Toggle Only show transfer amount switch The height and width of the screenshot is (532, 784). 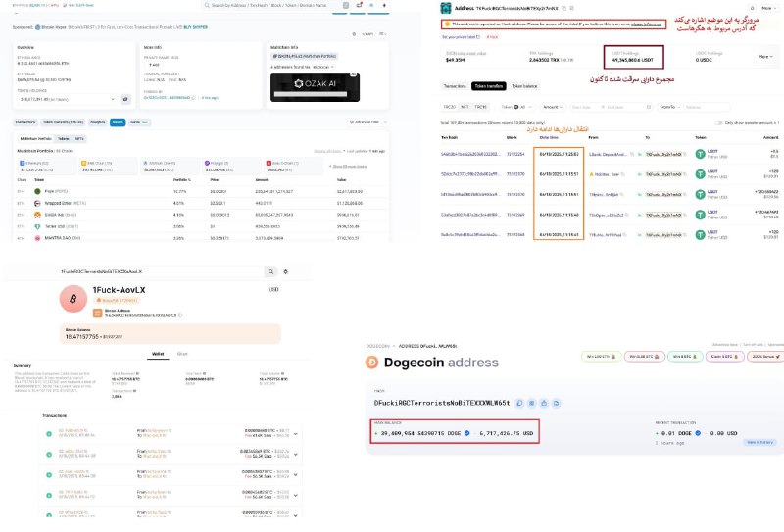click(x=718, y=122)
